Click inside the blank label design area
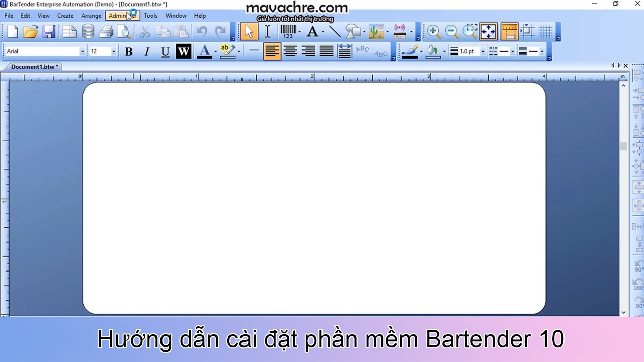Viewport: 644px width, 362px height. [x=314, y=198]
